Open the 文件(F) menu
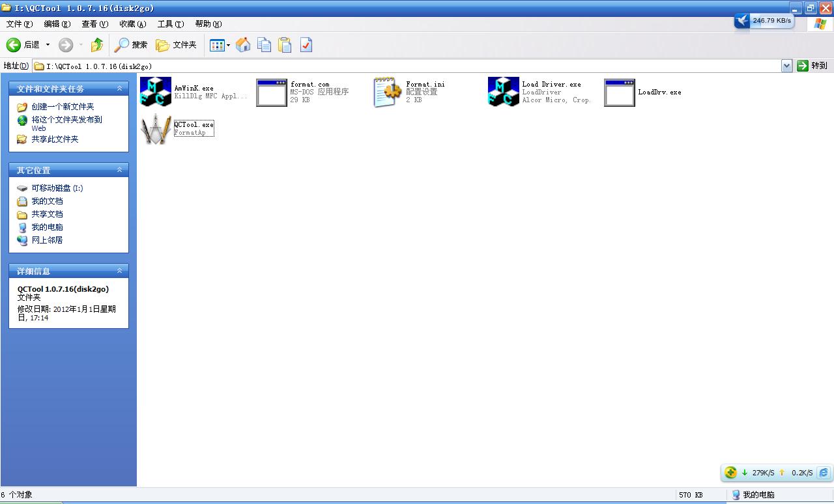The width and height of the screenshot is (834, 504). [x=19, y=24]
